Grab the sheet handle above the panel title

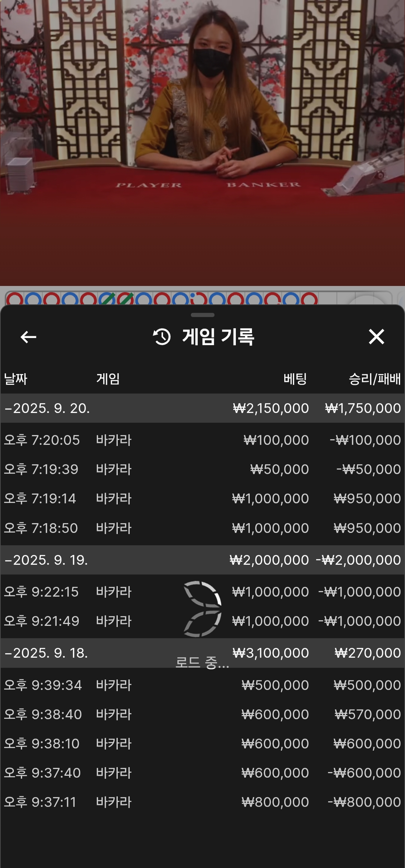(x=202, y=315)
